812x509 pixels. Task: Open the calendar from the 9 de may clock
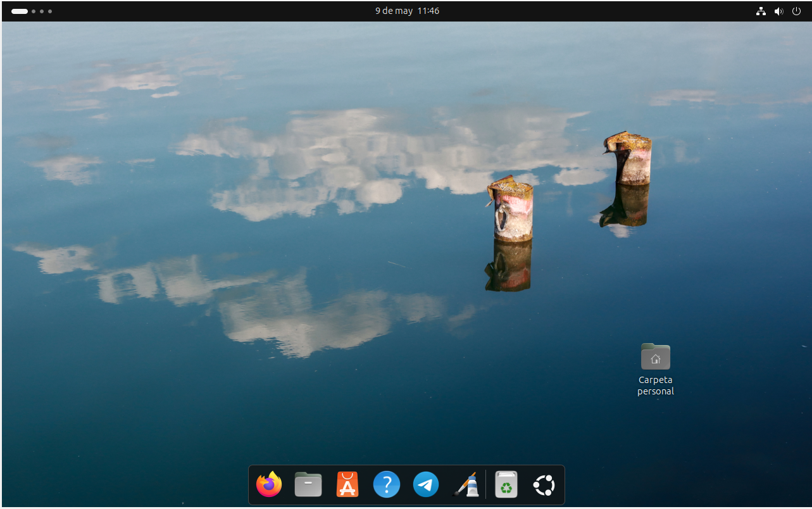[407, 11]
